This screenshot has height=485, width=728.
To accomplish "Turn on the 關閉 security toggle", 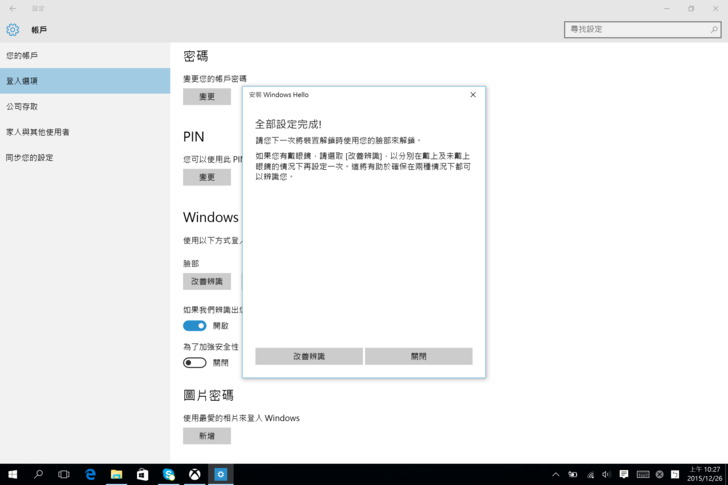I will click(195, 362).
